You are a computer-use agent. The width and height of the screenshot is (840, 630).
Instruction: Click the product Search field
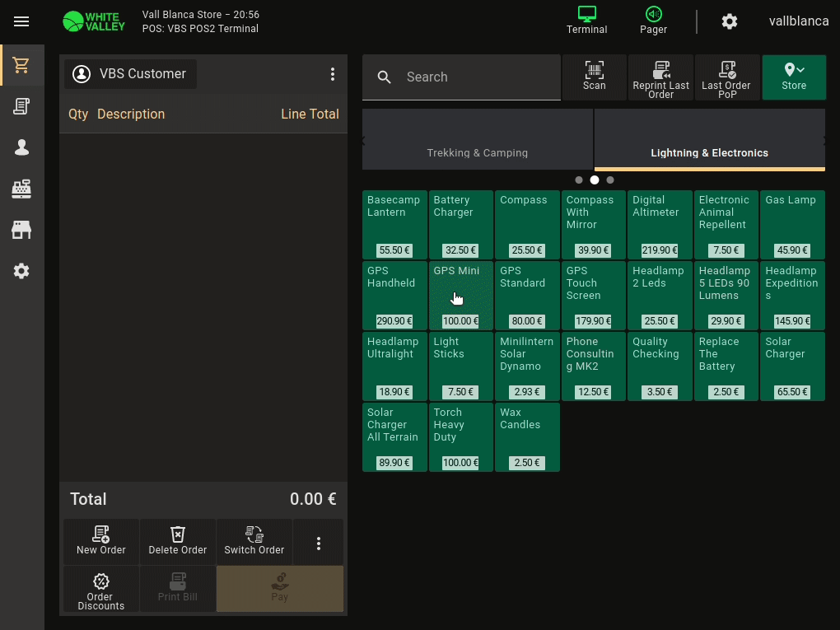click(478, 77)
